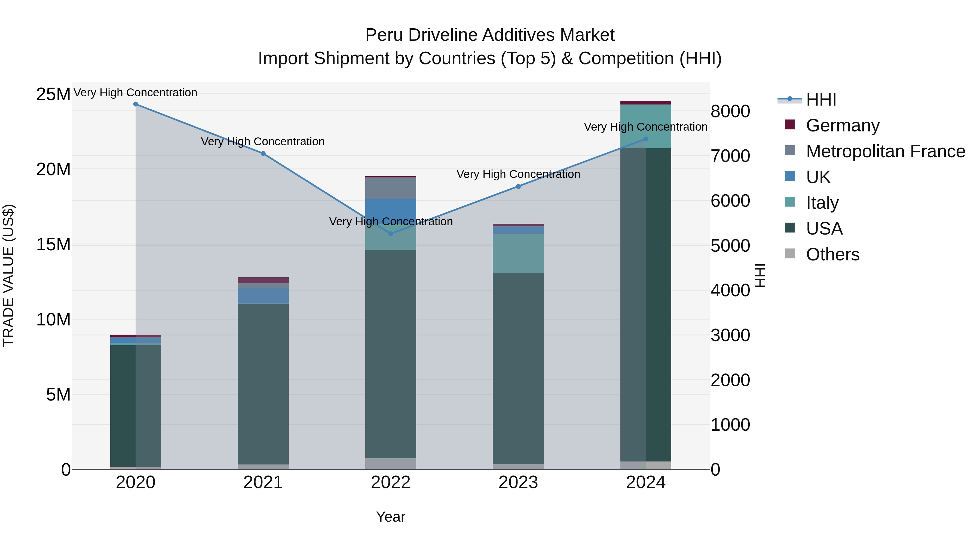The width and height of the screenshot is (980, 551).
Task: Click the chart title Peru Driveline Additives Market
Action: (490, 35)
